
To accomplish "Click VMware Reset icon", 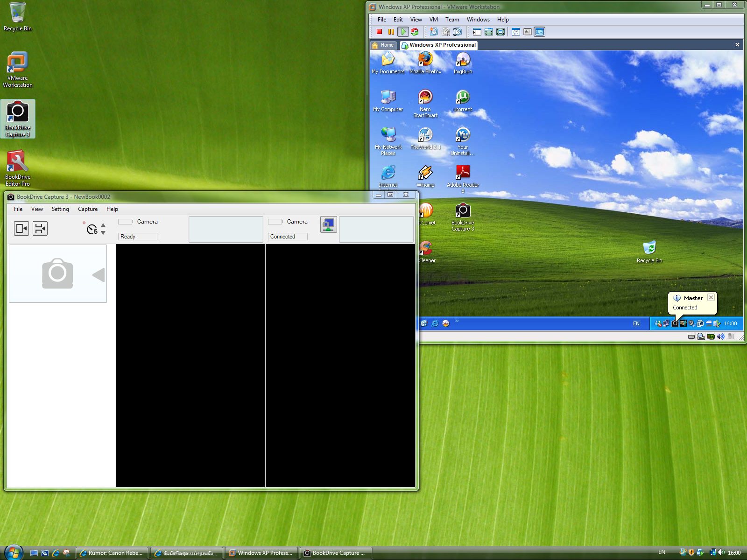I will (414, 32).
